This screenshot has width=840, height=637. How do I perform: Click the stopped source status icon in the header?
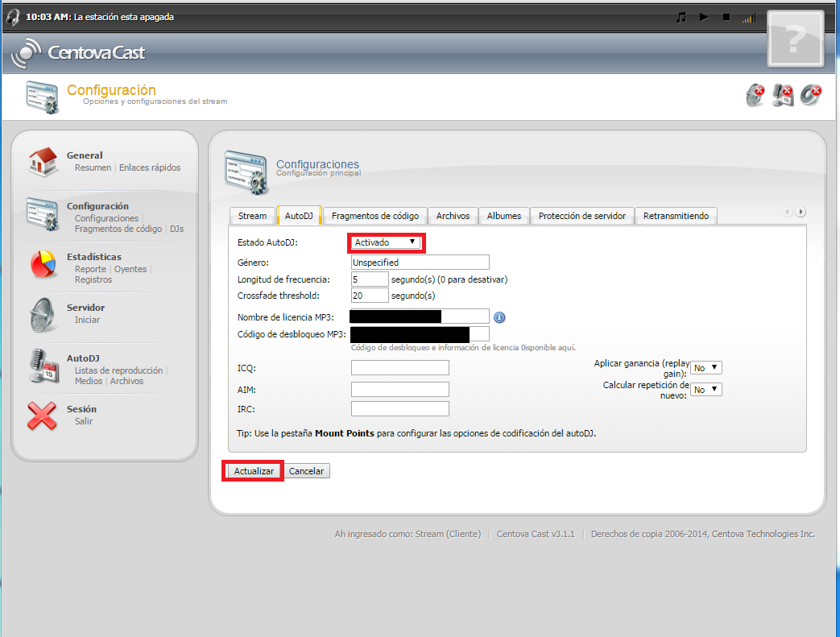pos(810,95)
